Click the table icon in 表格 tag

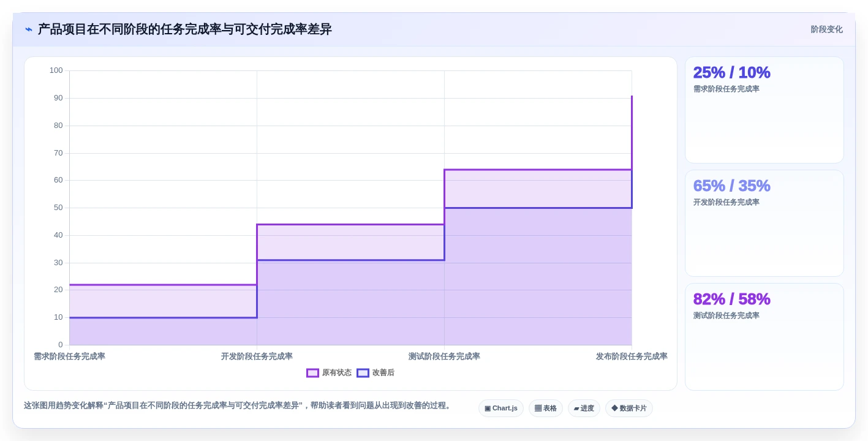(x=538, y=409)
